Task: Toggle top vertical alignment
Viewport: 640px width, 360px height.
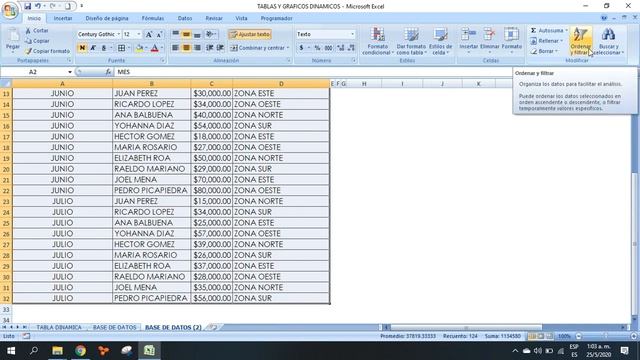Action: [x=175, y=34]
